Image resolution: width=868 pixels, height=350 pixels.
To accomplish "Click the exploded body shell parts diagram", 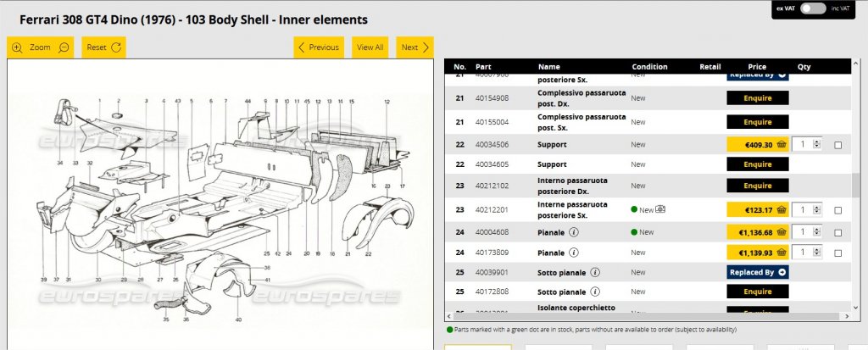I will [220, 205].
